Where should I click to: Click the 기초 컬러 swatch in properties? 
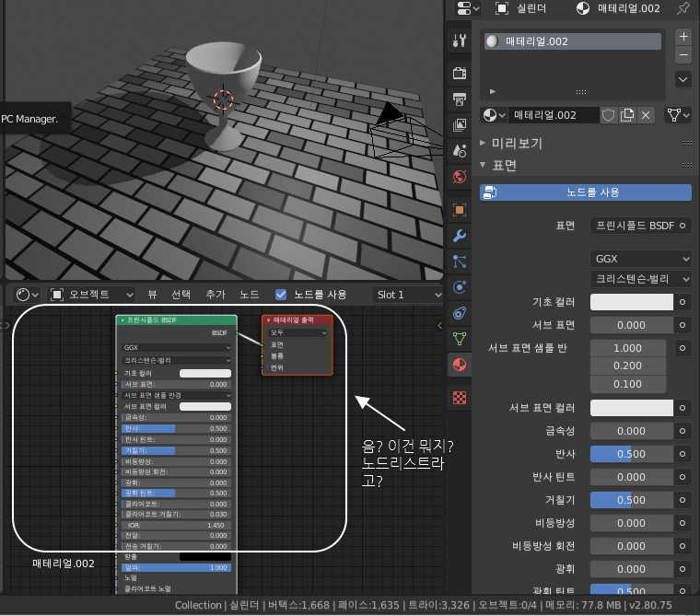[631, 302]
